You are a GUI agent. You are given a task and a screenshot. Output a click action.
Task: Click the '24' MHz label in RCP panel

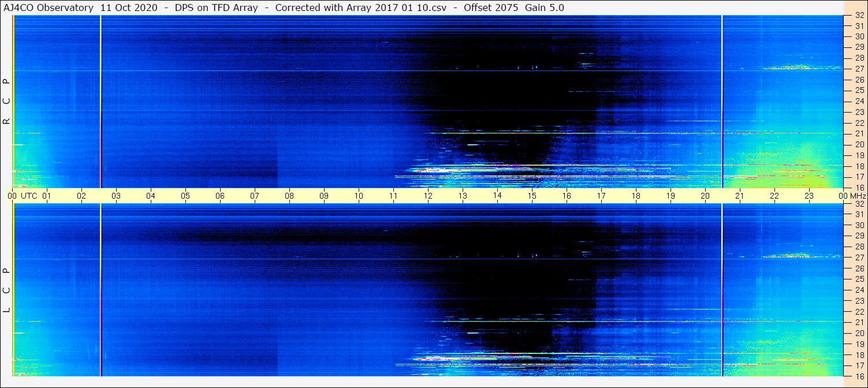[x=859, y=101]
